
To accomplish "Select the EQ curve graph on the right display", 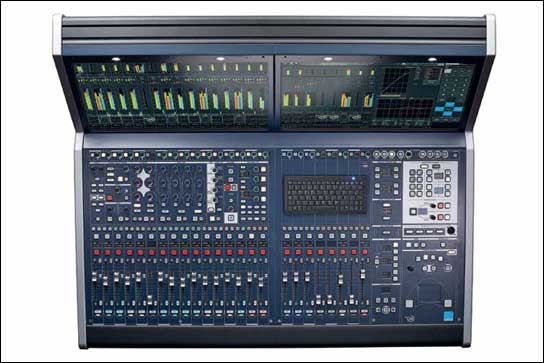I will click(x=396, y=81).
